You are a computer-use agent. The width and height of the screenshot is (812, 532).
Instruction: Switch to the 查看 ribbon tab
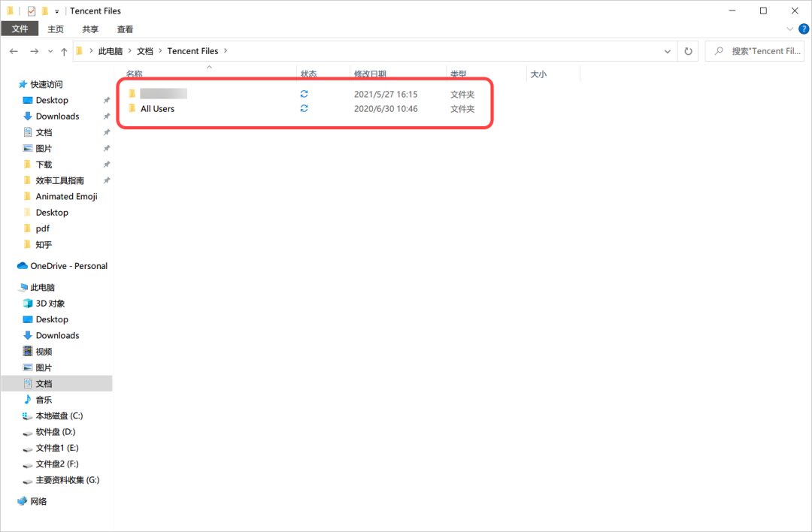pos(125,29)
